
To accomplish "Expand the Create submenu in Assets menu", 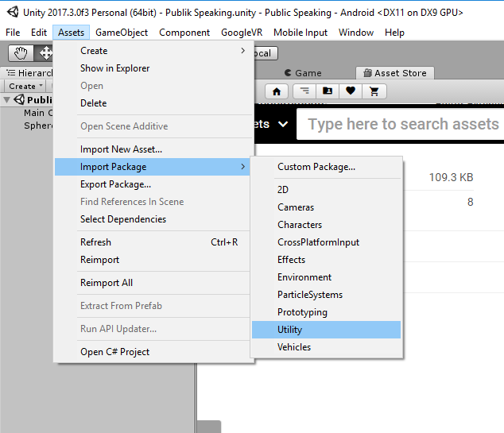I will pyautogui.click(x=152, y=51).
